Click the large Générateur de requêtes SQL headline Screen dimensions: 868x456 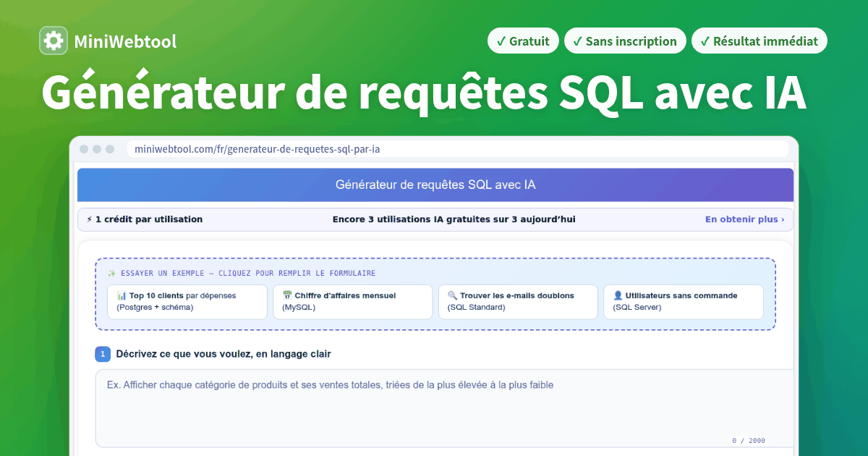click(x=424, y=92)
